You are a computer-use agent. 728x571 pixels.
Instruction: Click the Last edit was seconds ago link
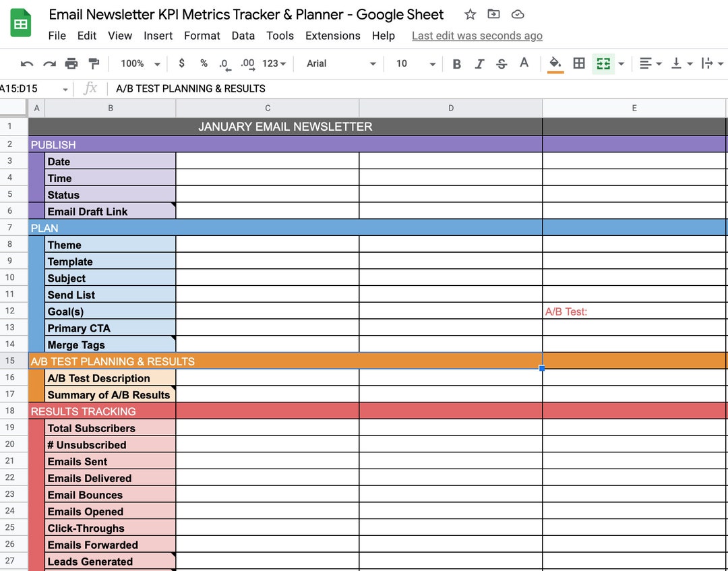tap(477, 36)
